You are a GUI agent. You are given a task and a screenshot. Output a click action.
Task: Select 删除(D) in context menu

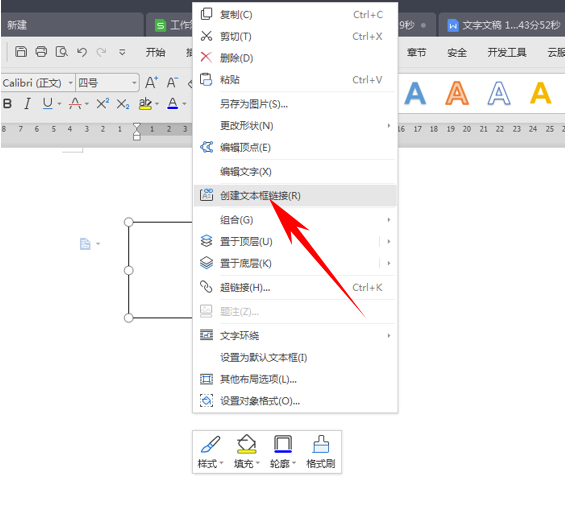tap(295, 58)
